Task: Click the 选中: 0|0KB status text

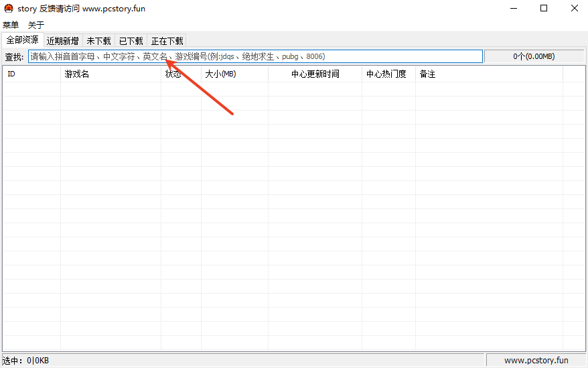Action: coord(25,361)
